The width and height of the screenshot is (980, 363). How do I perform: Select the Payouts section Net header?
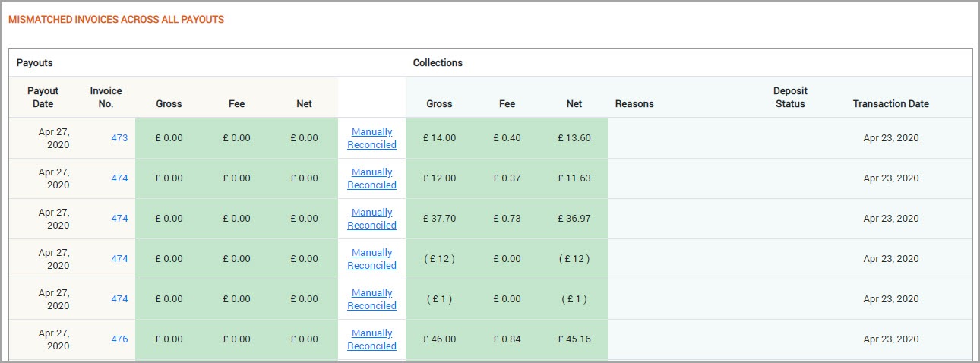(x=304, y=104)
